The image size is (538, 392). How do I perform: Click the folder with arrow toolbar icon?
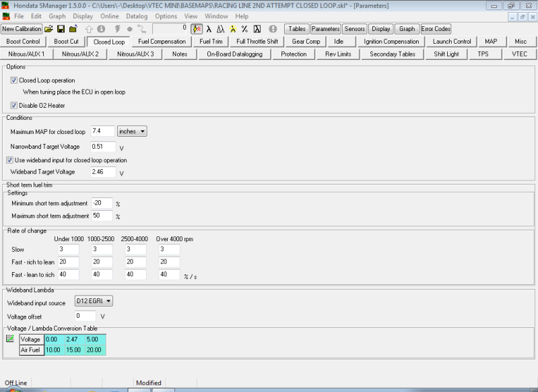73,29
